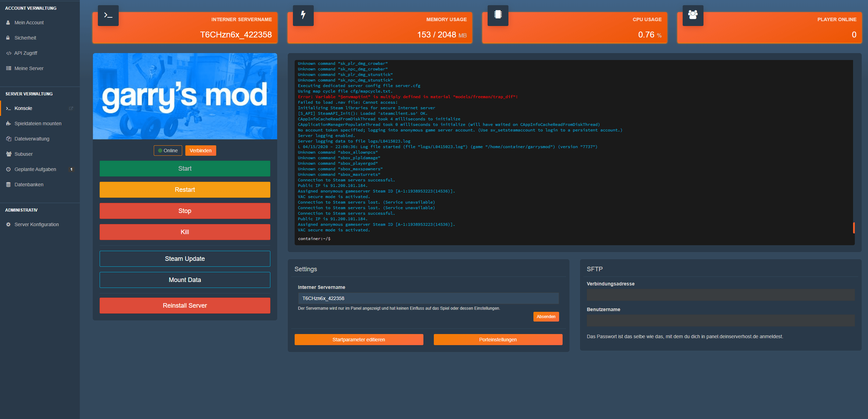Select the Porteinstellungen menu option
868x419 pixels.
tap(497, 339)
